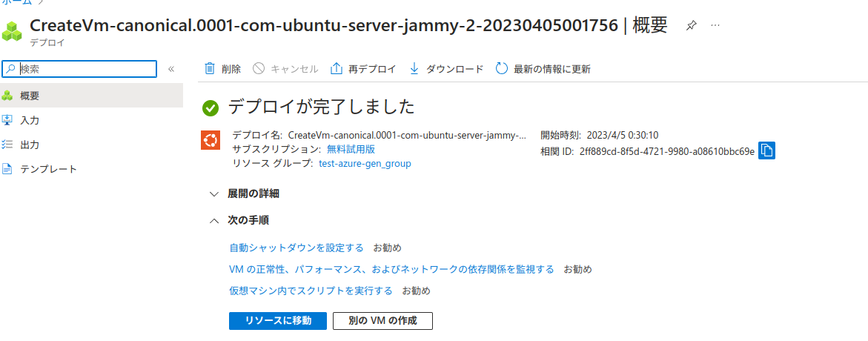Click the CreateVm page title text
Image resolution: width=868 pixels, height=341 pixels.
point(348,25)
